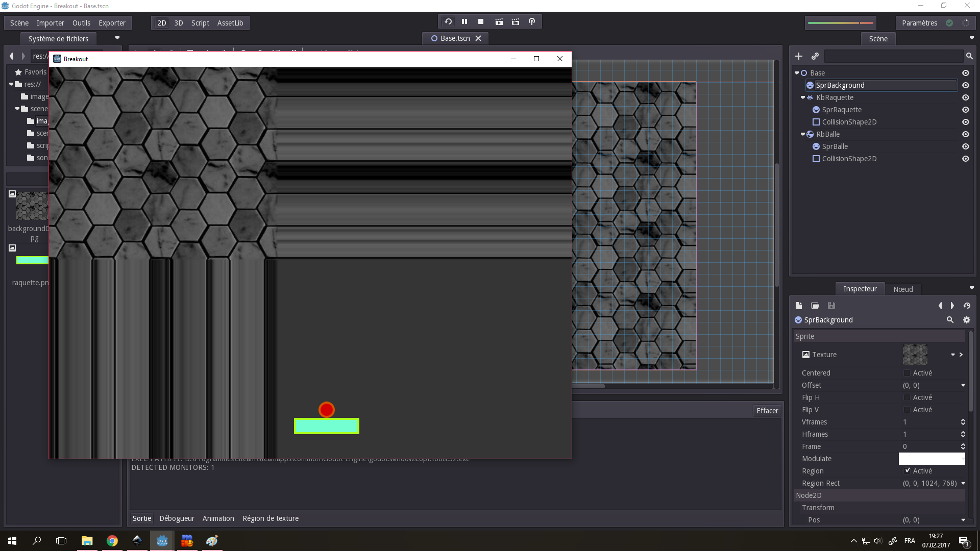This screenshot has height=551, width=980.
Task: Enable the Flip H checkbox
Action: 907,397
